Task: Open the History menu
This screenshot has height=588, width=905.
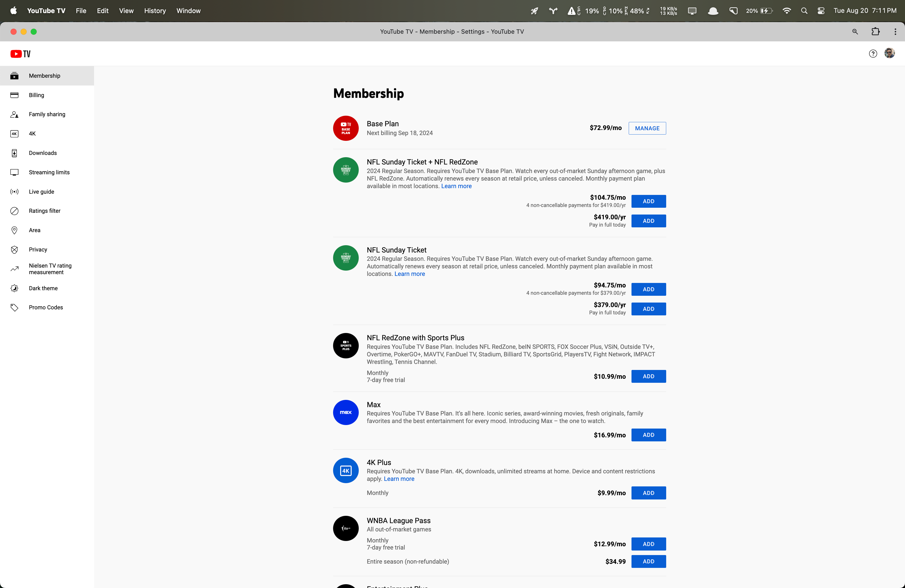Action: coord(155,11)
